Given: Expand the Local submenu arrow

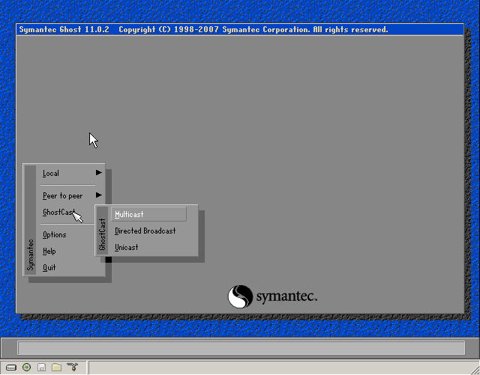Looking at the screenshot, I should click(x=99, y=172).
